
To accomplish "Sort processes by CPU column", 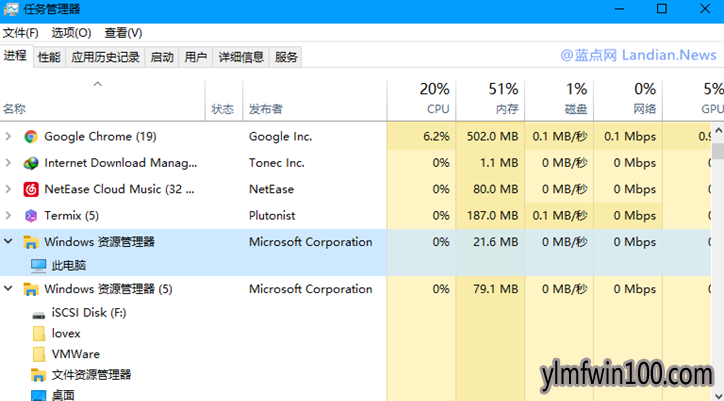I will pos(421,101).
